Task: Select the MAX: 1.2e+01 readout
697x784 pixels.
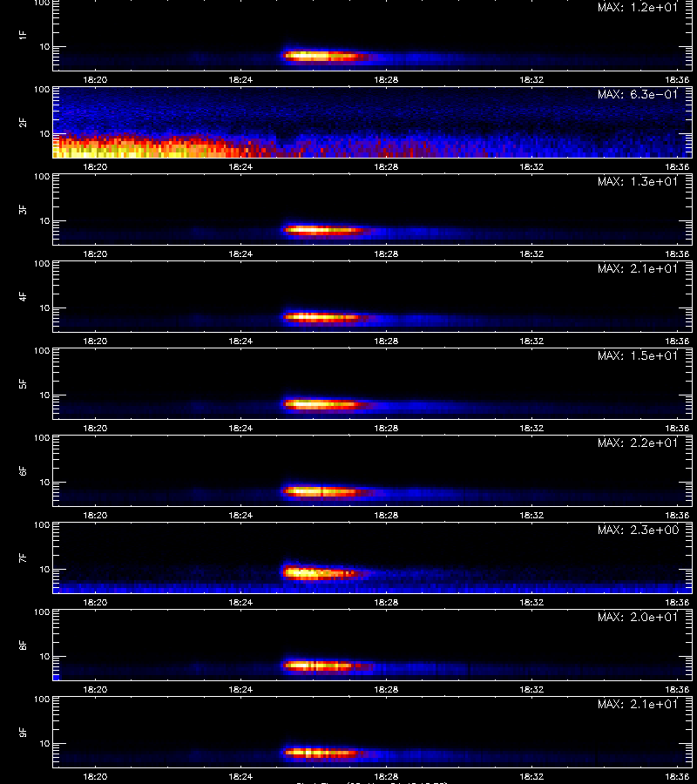Action: coord(638,8)
